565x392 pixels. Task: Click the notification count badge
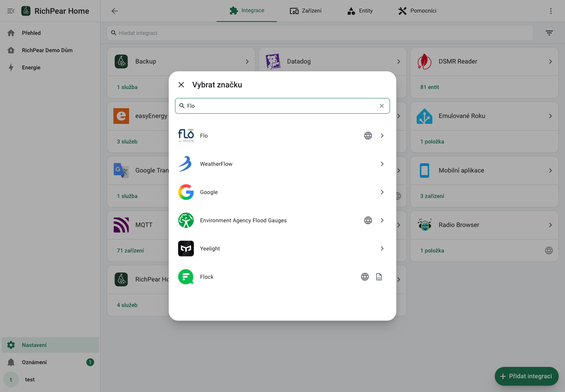(90, 362)
